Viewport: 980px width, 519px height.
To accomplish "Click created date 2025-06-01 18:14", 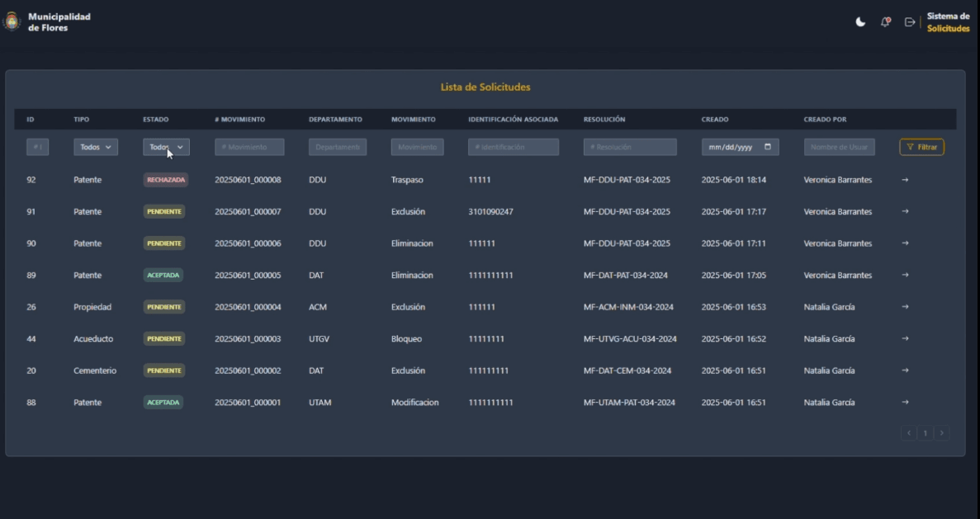I will pos(734,180).
